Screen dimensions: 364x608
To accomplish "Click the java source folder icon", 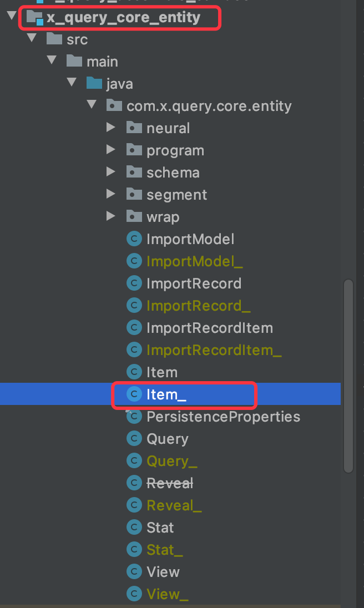I will point(94,84).
